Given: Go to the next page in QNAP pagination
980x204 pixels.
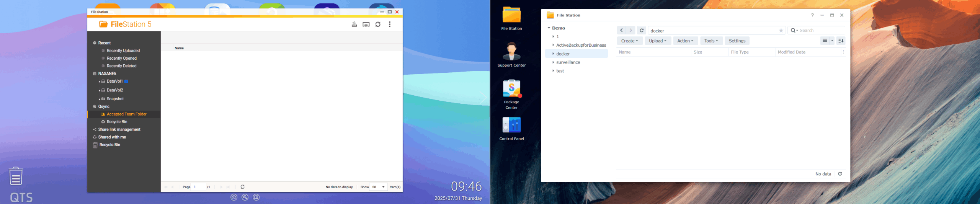Looking at the screenshot, I should coord(221,187).
